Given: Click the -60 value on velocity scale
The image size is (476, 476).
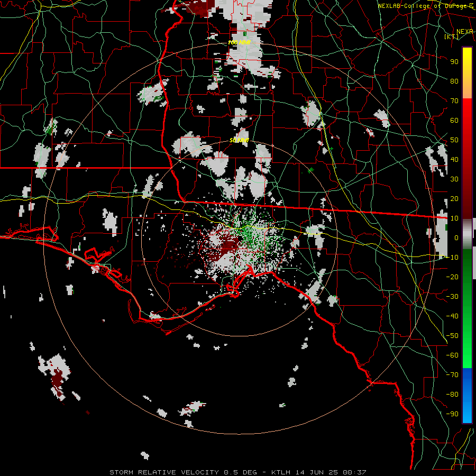Looking at the screenshot, I should coord(452,355).
